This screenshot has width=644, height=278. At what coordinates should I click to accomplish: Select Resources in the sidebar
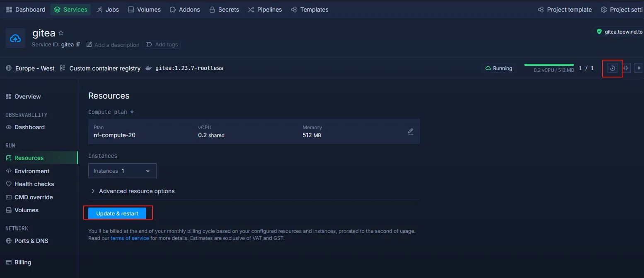(x=39, y=158)
